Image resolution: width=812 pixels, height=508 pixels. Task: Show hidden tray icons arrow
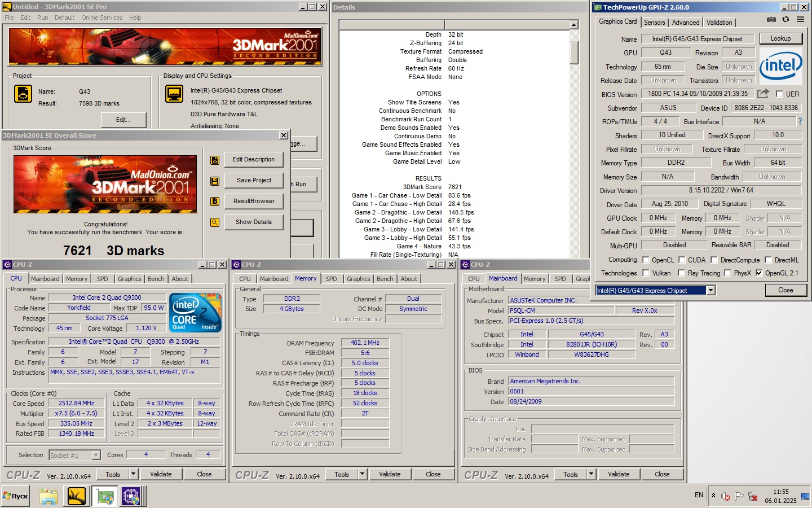pos(713,496)
